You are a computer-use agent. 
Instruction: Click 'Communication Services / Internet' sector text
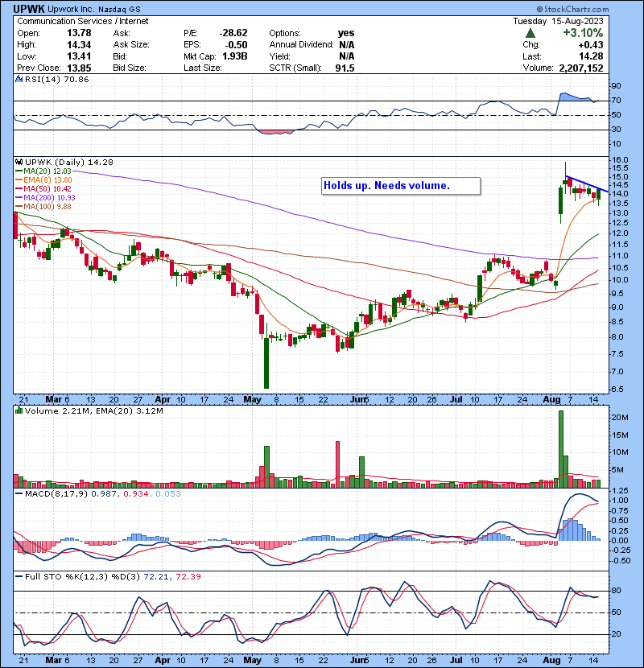pos(83,21)
